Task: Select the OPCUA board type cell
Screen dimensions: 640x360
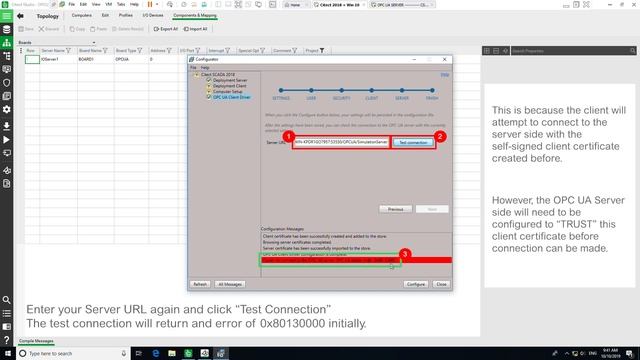Action: [131, 60]
